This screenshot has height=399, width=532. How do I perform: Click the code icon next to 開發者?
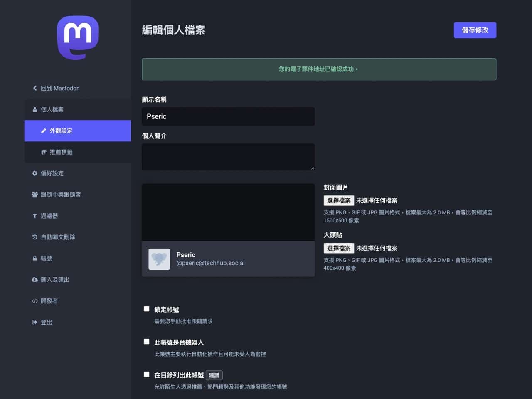[35, 301]
